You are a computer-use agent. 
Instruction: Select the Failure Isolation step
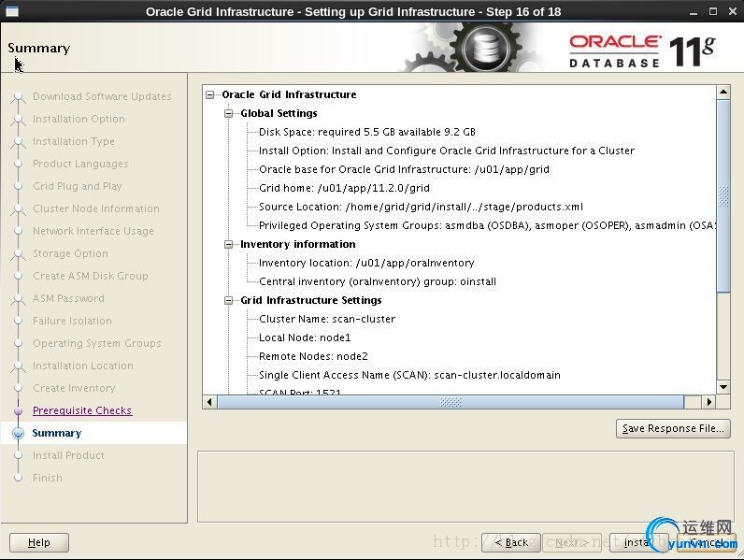coord(72,321)
